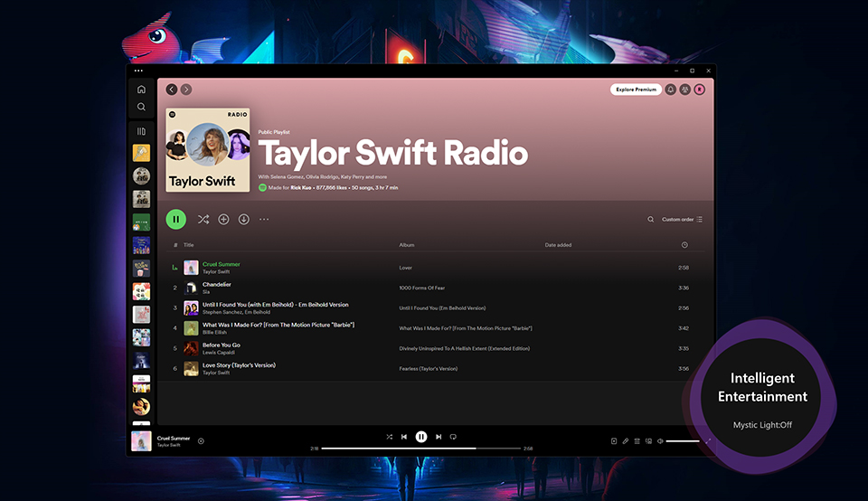Play Chandelier by Sia in track list
The height and width of the screenshot is (501, 868).
(x=216, y=284)
